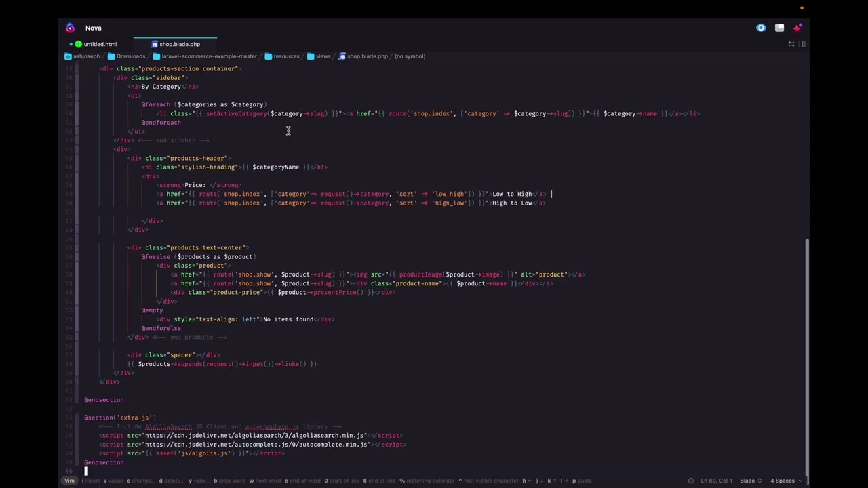This screenshot has width=868, height=488.
Task: Click the "@section('extra-js')" line
Action: click(x=120, y=418)
